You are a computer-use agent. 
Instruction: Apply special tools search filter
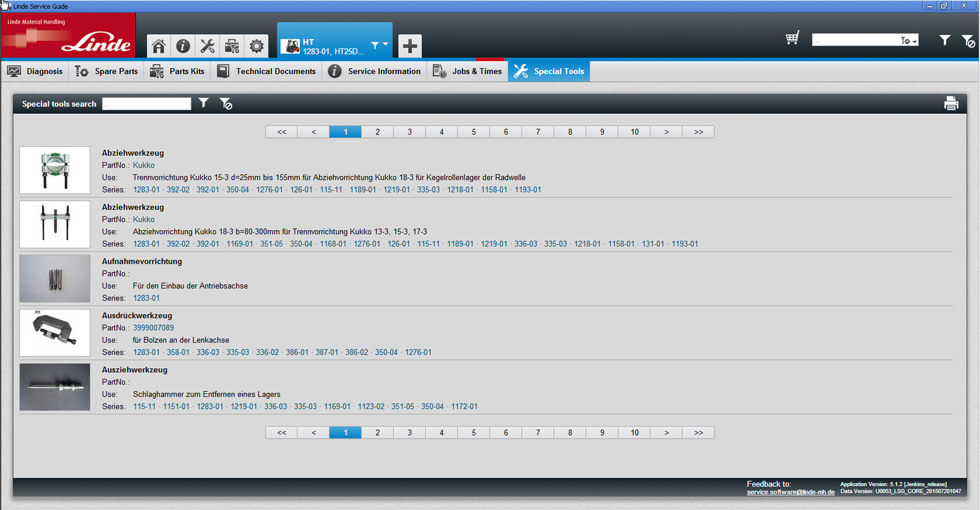pos(204,103)
